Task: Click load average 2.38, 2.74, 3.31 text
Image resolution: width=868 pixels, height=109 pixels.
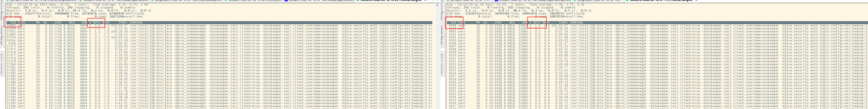Action: [x=557, y=5]
